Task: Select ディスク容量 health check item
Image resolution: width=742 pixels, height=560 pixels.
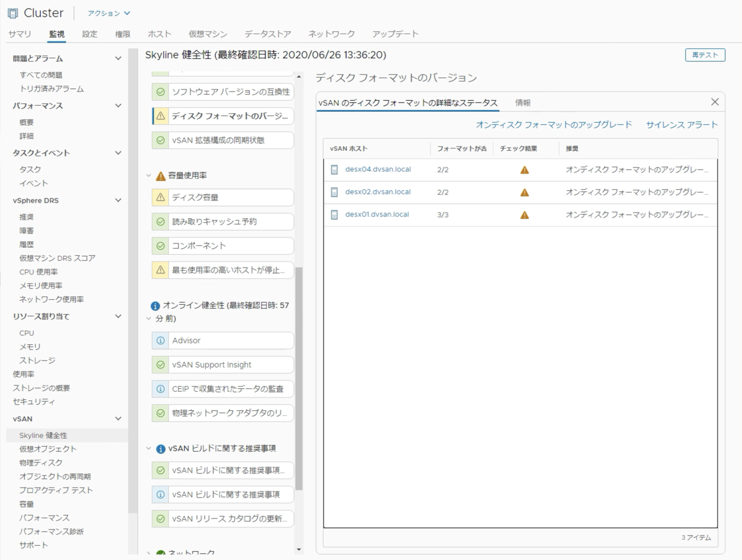Action: tap(223, 197)
